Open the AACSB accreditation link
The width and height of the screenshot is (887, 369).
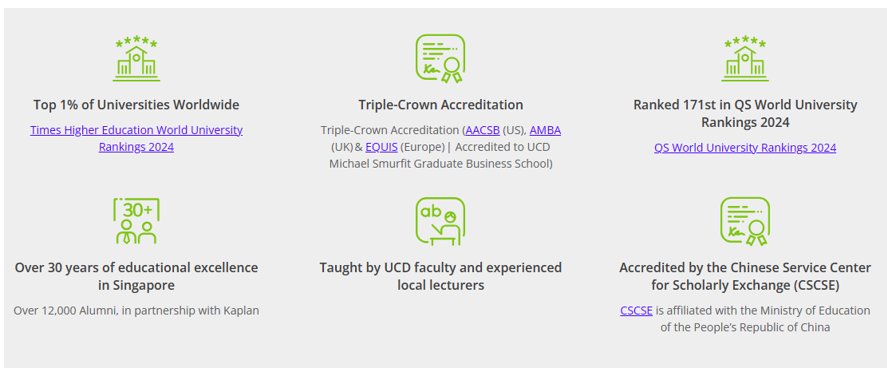(483, 131)
